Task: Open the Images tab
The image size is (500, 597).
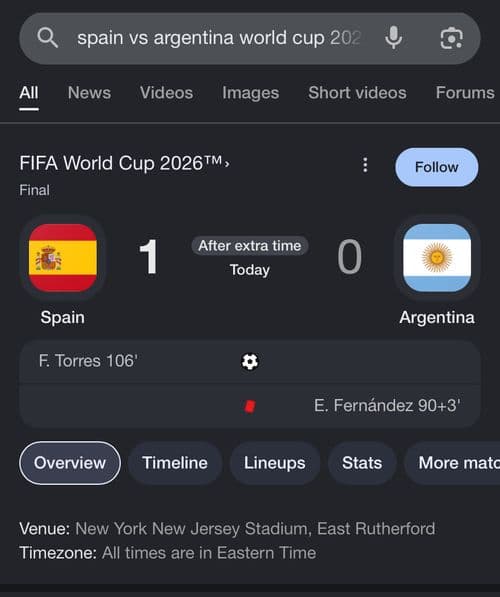Action: [251, 93]
